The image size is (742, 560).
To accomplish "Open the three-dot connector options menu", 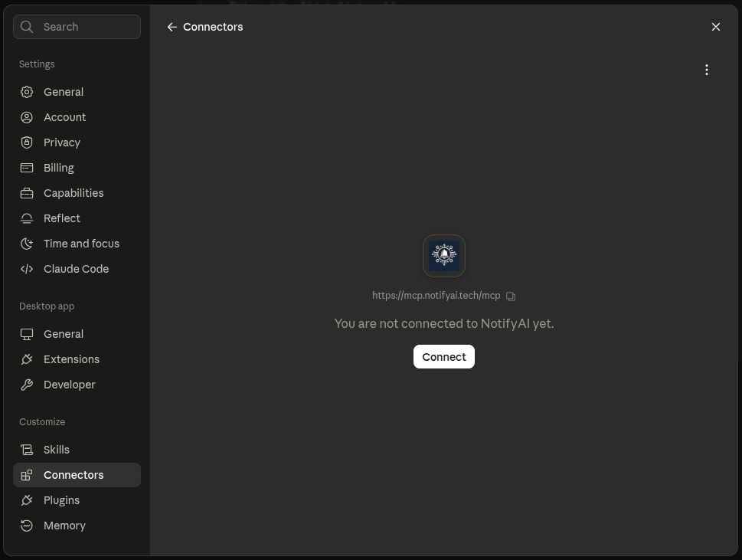I will pyautogui.click(x=707, y=70).
